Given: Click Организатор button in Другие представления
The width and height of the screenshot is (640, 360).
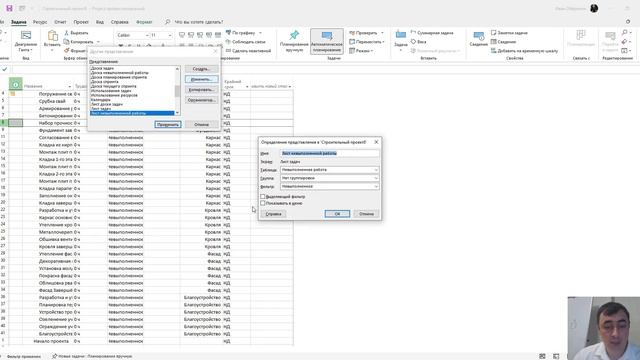Looking at the screenshot, I should (x=201, y=100).
